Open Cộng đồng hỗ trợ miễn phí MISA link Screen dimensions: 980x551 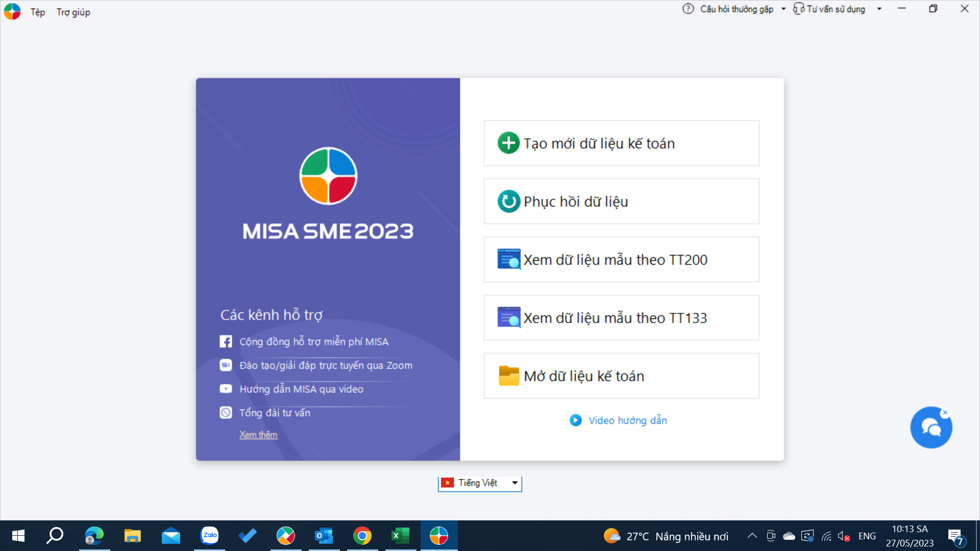click(x=314, y=341)
